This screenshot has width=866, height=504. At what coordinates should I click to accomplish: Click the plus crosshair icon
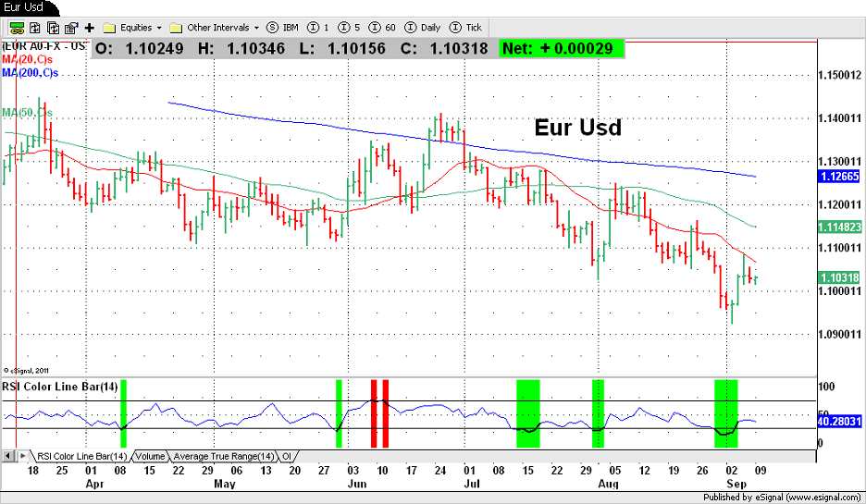click(90, 28)
